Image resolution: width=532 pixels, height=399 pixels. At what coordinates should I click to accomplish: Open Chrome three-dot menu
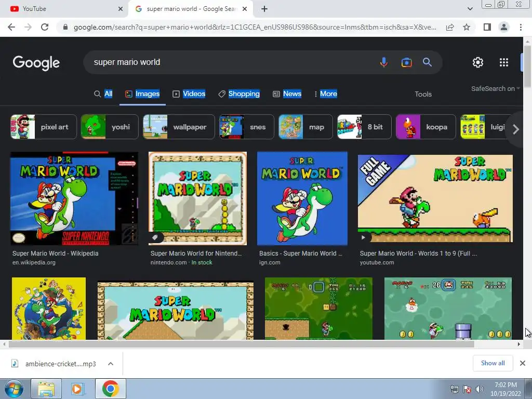tap(521, 27)
